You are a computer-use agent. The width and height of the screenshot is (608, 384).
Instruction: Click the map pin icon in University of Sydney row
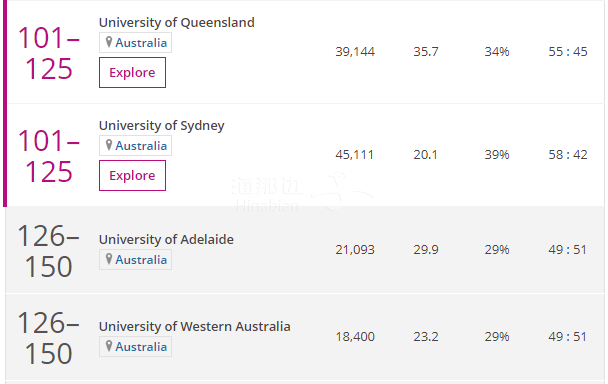109,145
